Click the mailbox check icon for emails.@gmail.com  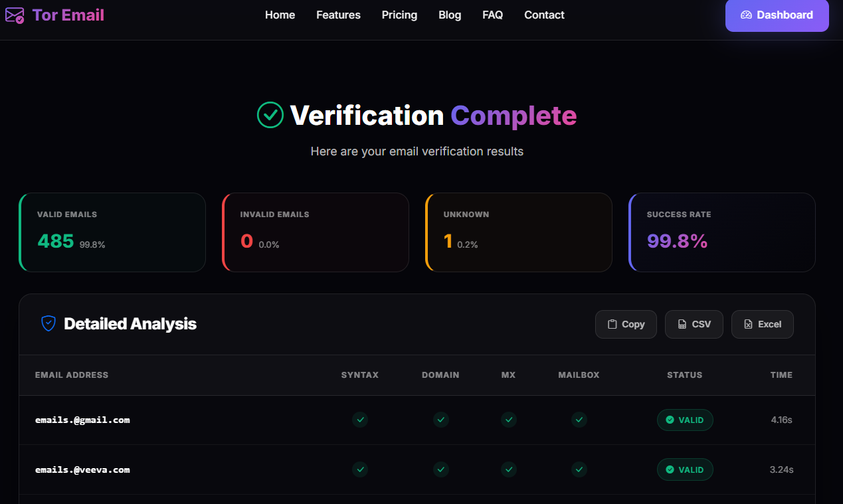(579, 420)
